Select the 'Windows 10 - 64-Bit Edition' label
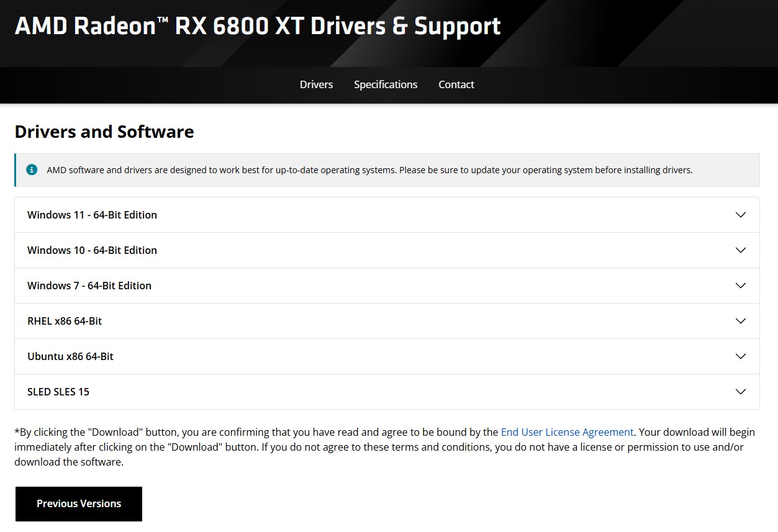The height and width of the screenshot is (532, 778). (92, 250)
